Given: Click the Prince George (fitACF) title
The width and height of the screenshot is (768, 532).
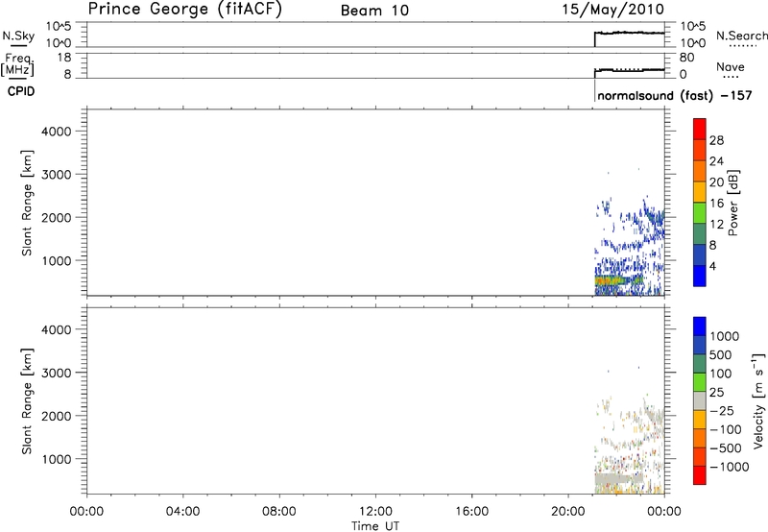Looking at the screenshot, I should point(184,9).
